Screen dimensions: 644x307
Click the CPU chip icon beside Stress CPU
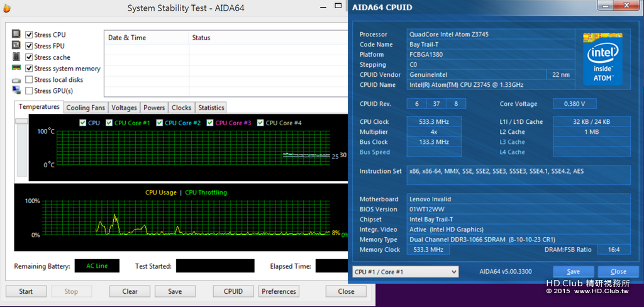16,34
